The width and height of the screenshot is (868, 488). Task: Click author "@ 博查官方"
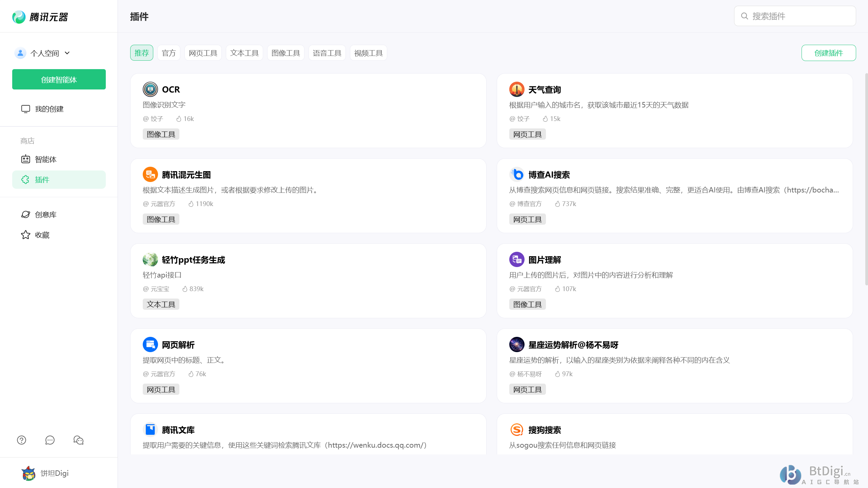pyautogui.click(x=526, y=204)
